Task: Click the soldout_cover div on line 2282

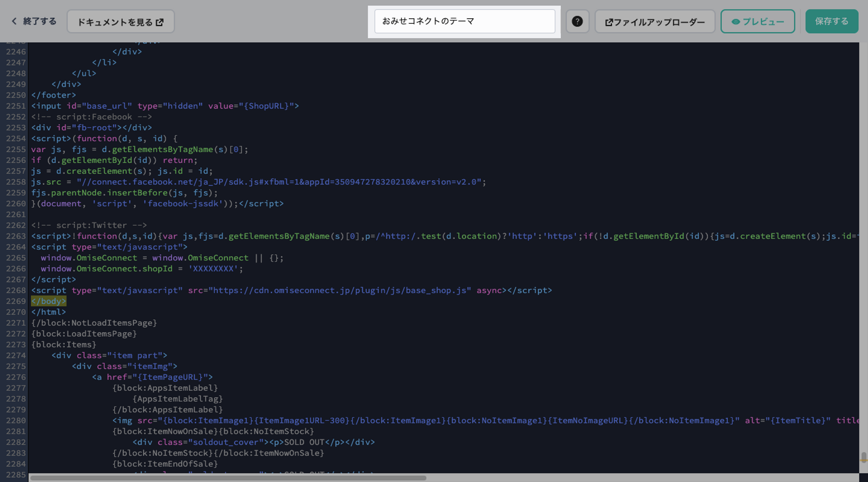Action: 253,442
